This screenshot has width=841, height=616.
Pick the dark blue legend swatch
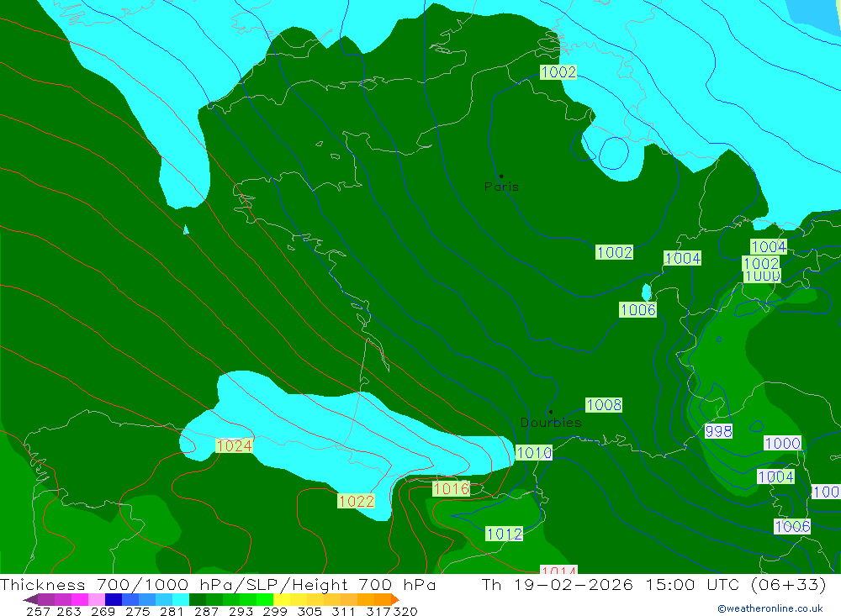[x=114, y=599]
